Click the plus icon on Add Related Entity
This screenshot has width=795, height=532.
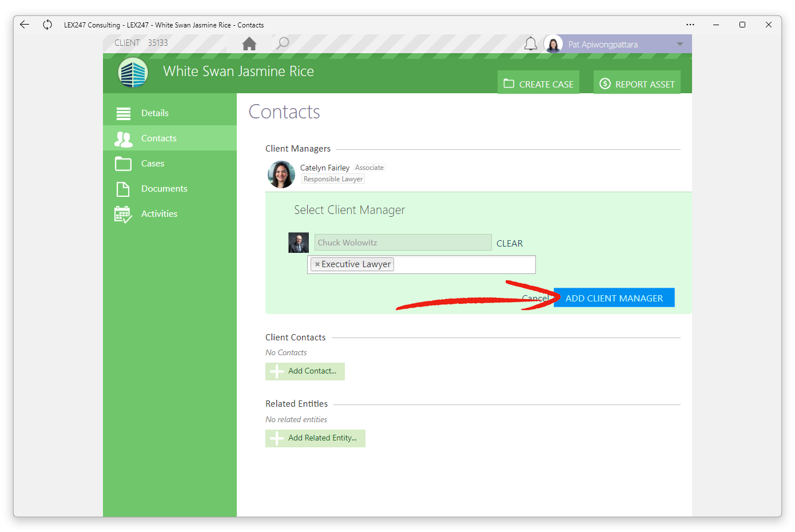click(x=277, y=438)
